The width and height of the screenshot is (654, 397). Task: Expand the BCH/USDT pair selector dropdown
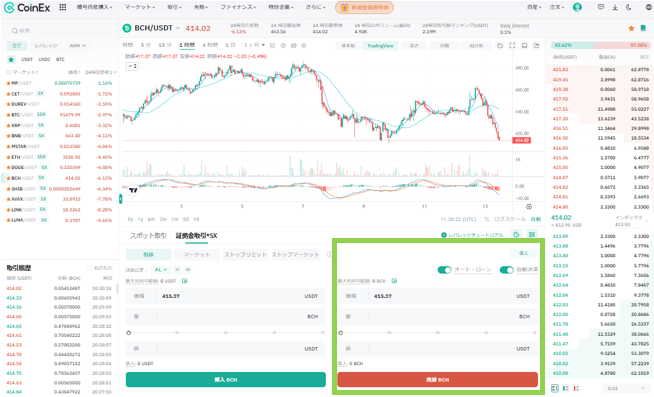click(x=178, y=28)
